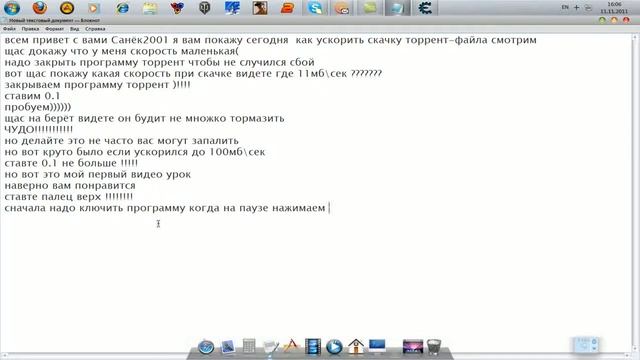This screenshot has height=360, width=640.
Task: Switch to Cheat Engine in the taskbar
Action: (x=425, y=8)
